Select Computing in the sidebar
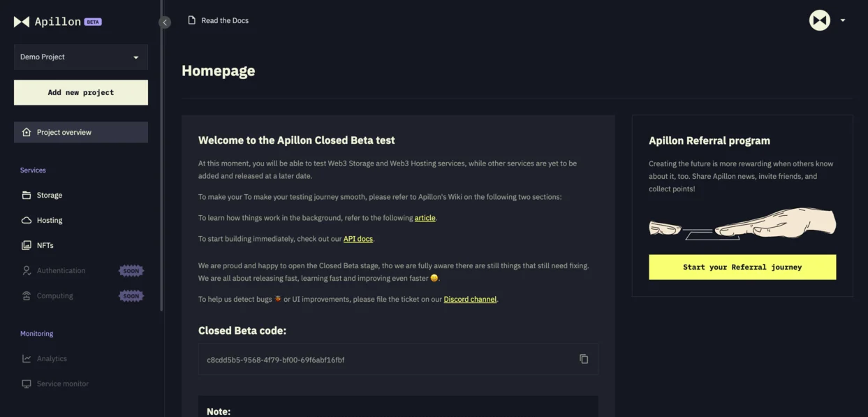Screen dimensions: 868x417 click(x=54, y=295)
